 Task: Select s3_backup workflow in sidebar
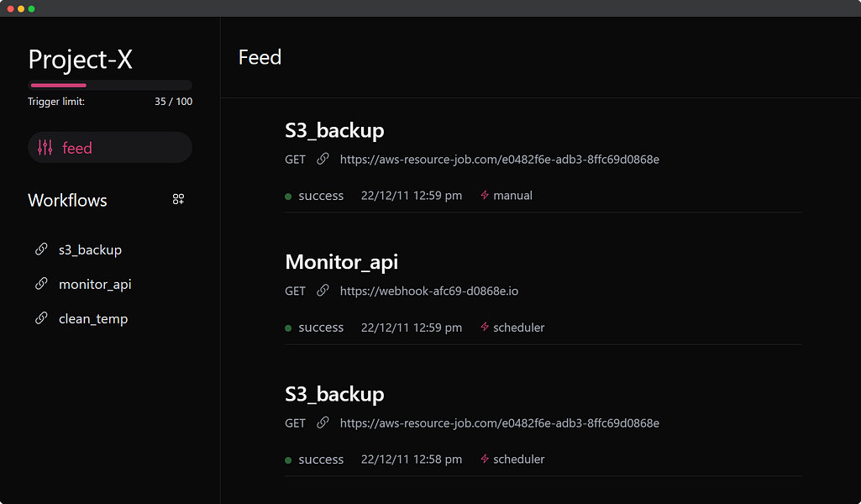point(90,249)
